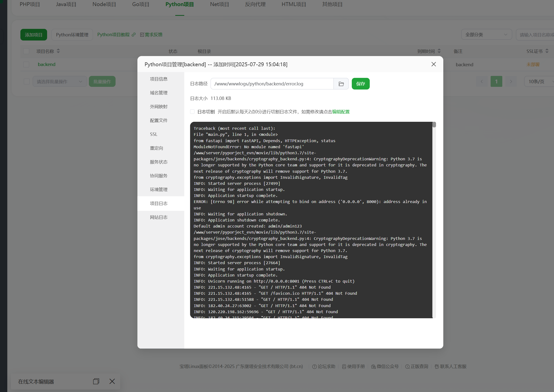Close the 在线文本编辑器 minimized panel

[112, 381]
